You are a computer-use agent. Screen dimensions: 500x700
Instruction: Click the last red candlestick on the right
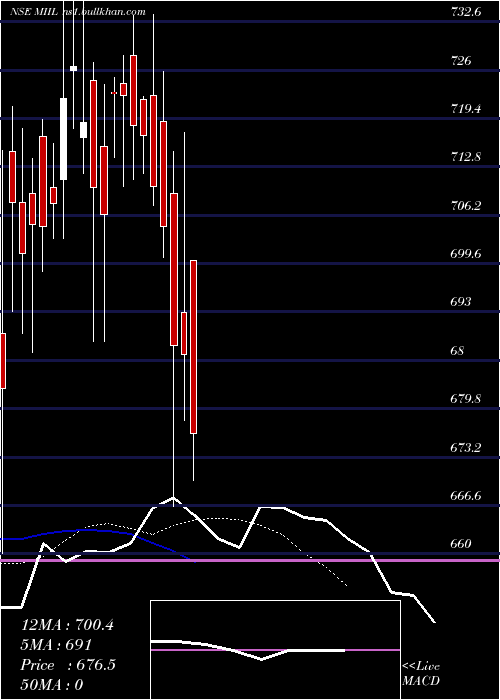click(193, 347)
